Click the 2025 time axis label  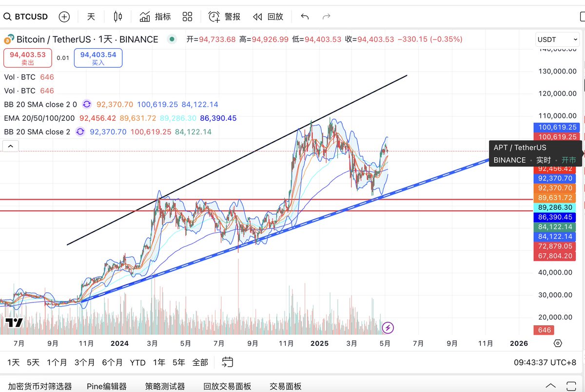[x=320, y=343]
